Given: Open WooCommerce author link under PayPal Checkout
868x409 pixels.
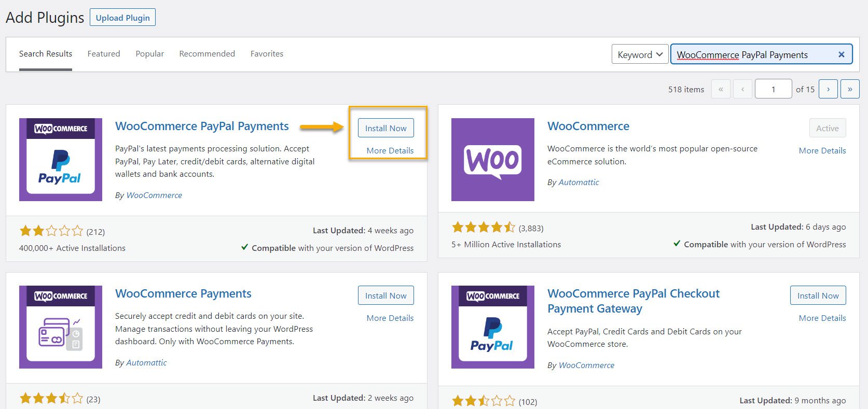Looking at the screenshot, I should pyautogui.click(x=586, y=365).
